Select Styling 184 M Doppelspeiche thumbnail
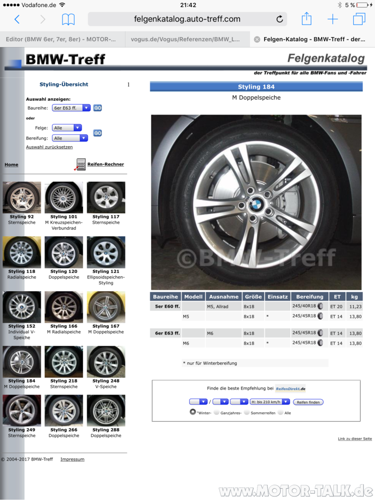The image size is (375, 500). point(22,361)
